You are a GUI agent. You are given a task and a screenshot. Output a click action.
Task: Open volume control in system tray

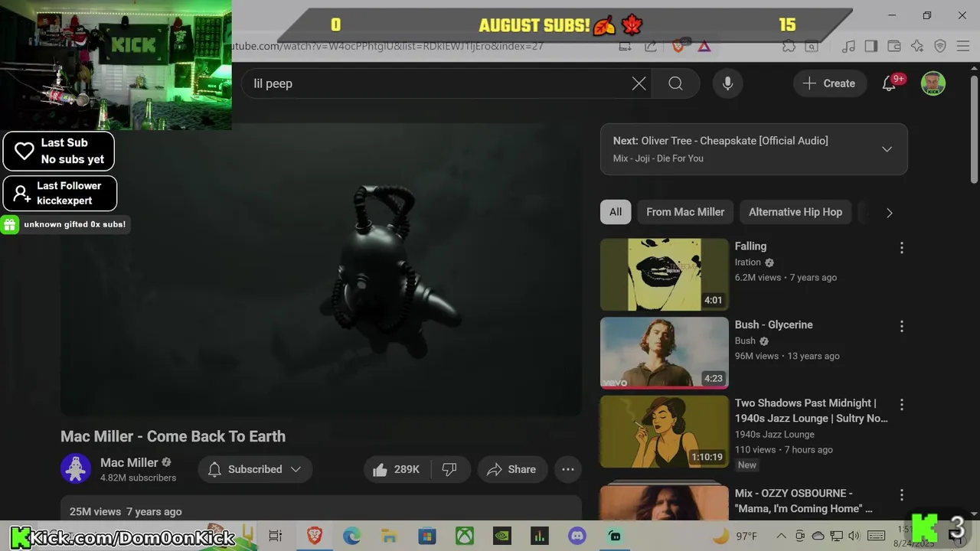854,536
